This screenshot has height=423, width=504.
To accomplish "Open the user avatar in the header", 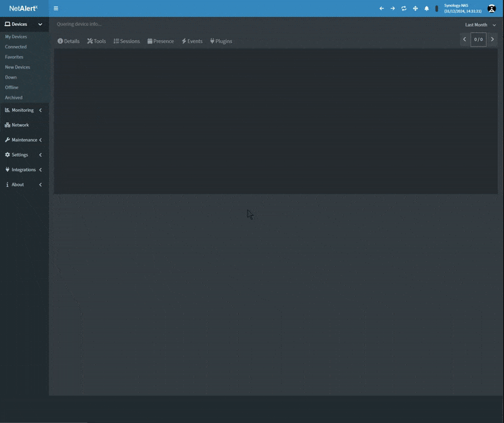I will [x=492, y=8].
